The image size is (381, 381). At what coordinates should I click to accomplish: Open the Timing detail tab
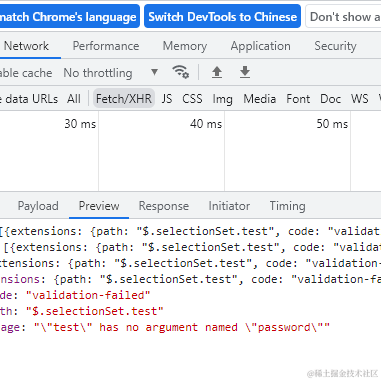click(x=287, y=206)
